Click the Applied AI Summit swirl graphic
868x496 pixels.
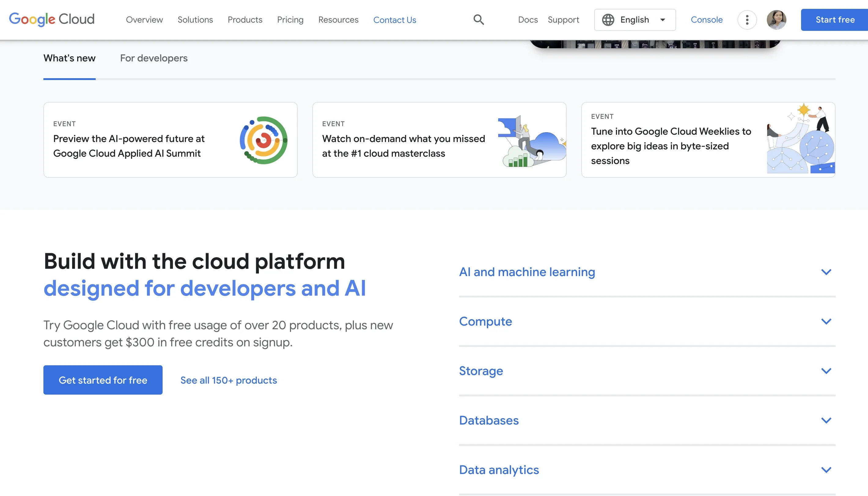click(263, 140)
